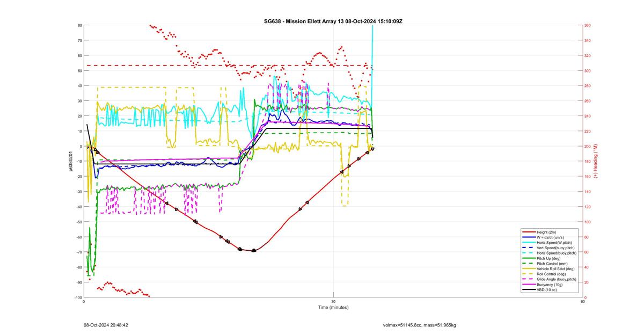The height and width of the screenshot is (334, 644).
Task: Select the 'W = dz/dt (cm/s)' legend label
Action: pyautogui.click(x=551, y=237)
